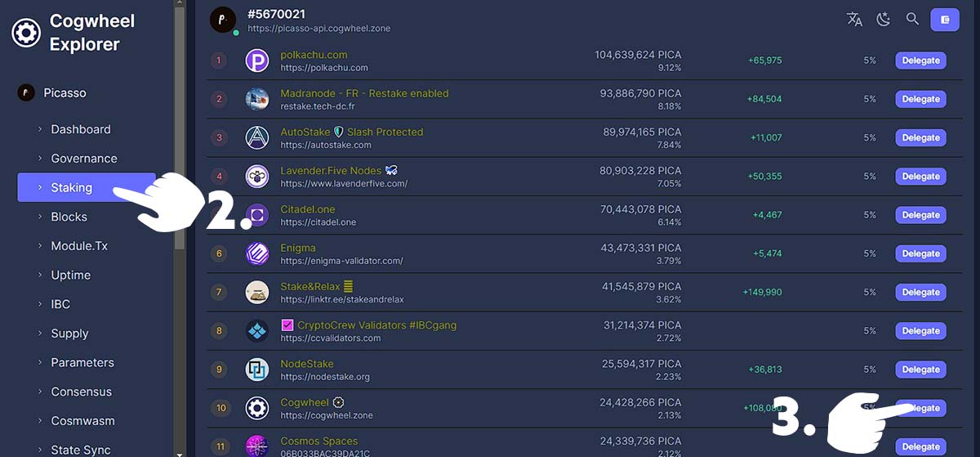Open the Lavender.Five Nodes validator link
Screen dimensions: 980x457
pyautogui.click(x=331, y=170)
